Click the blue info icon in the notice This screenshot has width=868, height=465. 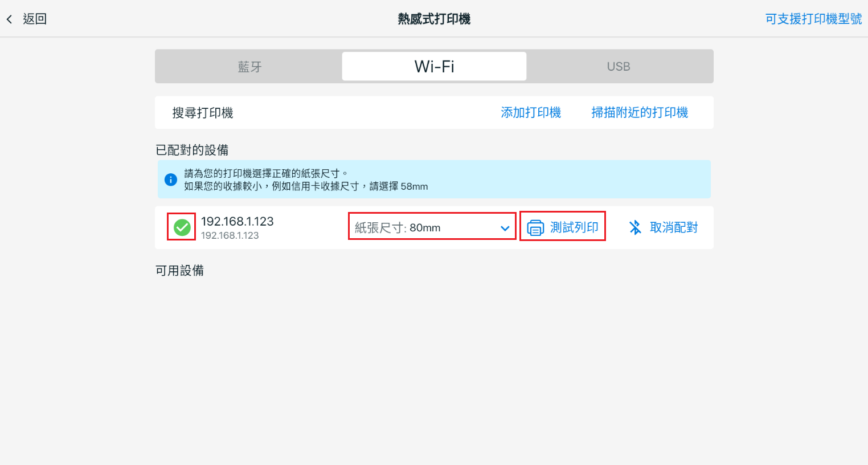point(171,180)
